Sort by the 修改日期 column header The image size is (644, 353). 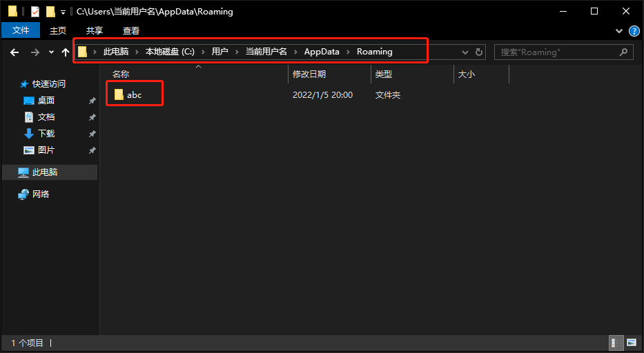[x=309, y=74]
